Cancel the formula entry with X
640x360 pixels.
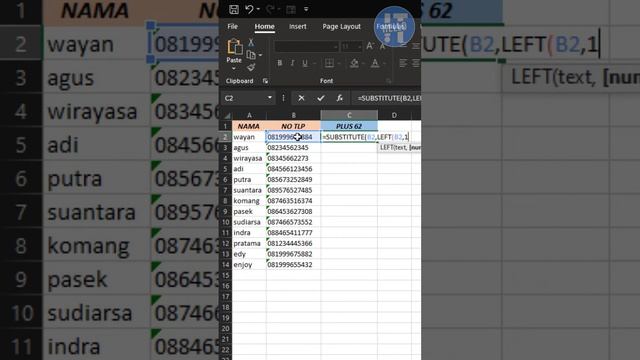click(x=301, y=98)
